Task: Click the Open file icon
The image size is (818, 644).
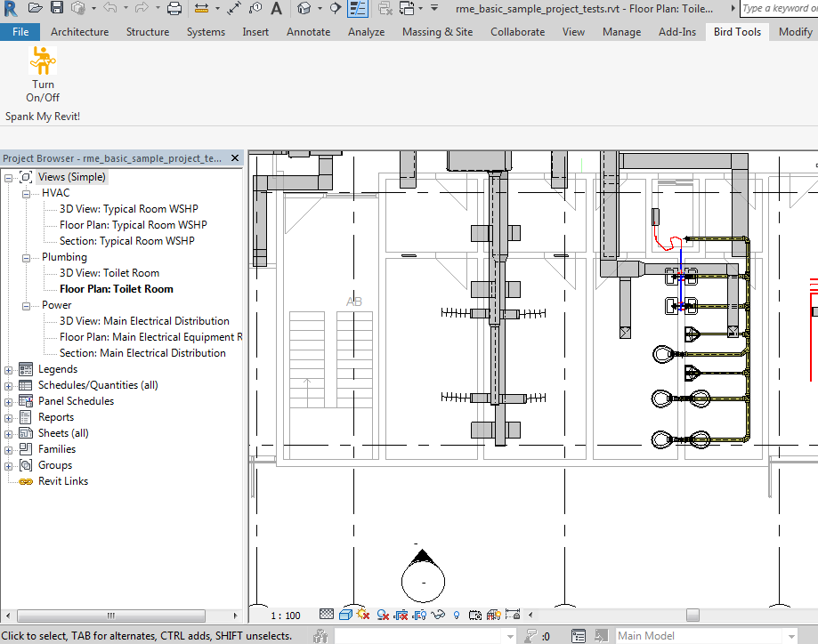Action: point(35,8)
